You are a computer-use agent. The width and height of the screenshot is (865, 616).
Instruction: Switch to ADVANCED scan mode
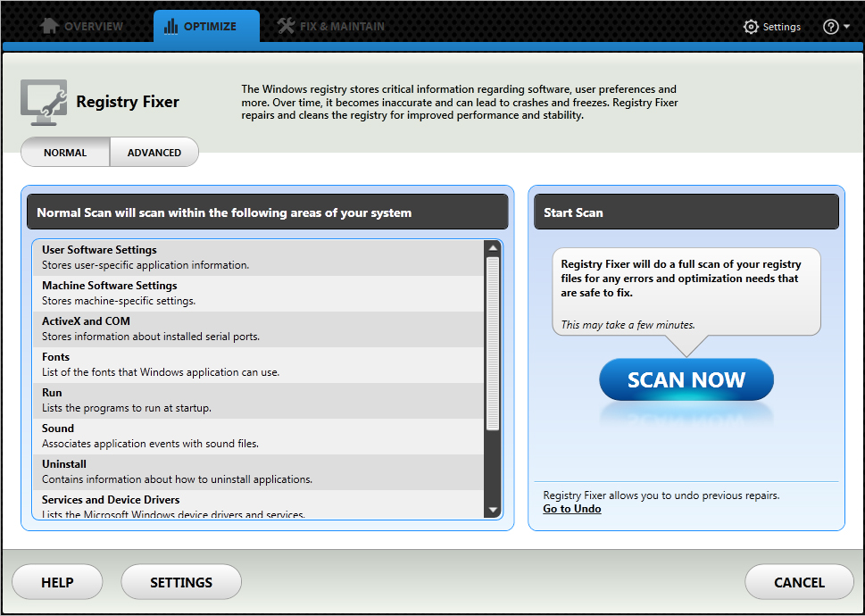pos(154,153)
